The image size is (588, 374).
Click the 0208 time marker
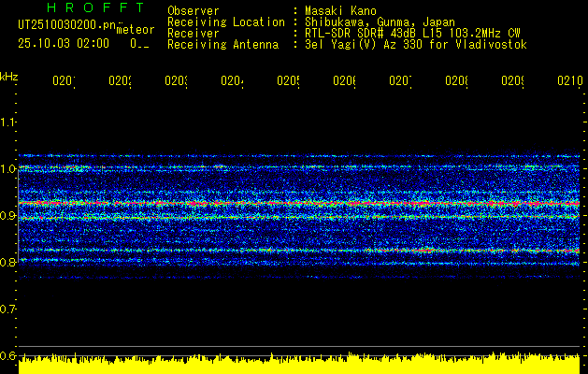tap(456, 80)
